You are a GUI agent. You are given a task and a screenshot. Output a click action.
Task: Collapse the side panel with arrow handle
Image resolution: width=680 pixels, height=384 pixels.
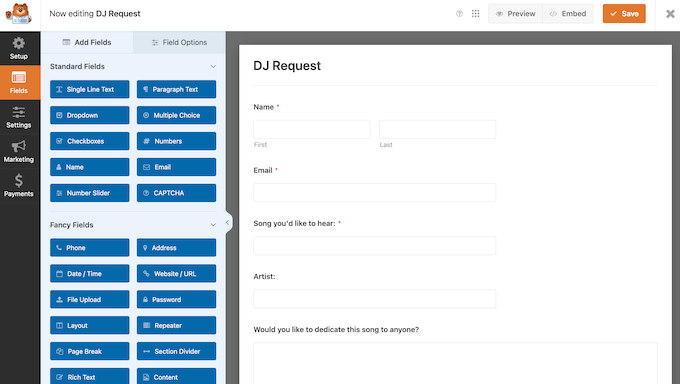(228, 223)
